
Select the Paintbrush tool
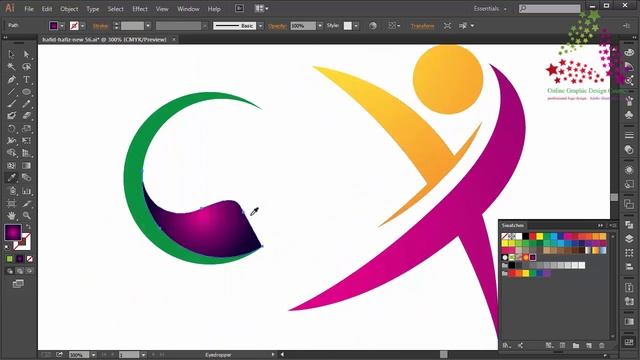point(11,104)
